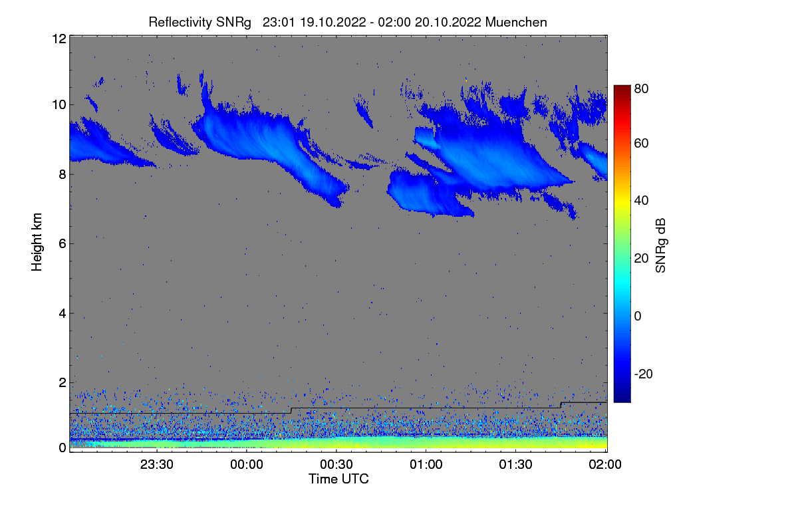Click the 'SNRg dB' colorbar label
798x532 pixels.
click(x=661, y=246)
